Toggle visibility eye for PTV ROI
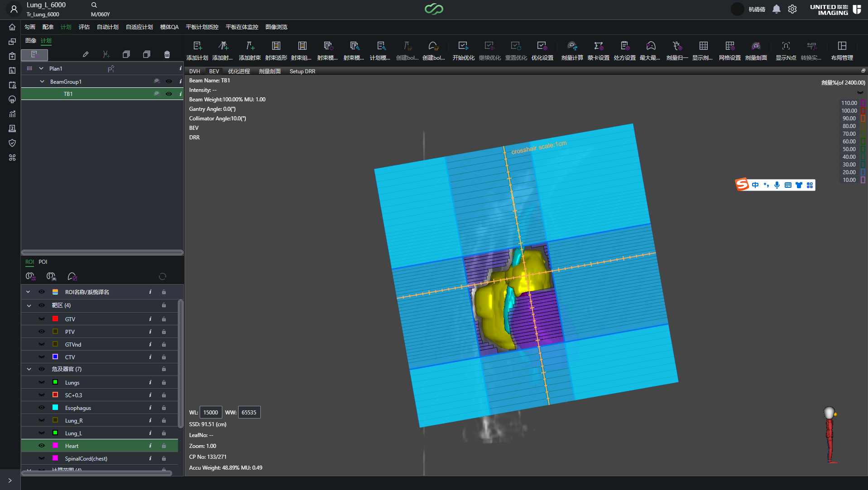This screenshot has height=490, width=868. pos(42,332)
